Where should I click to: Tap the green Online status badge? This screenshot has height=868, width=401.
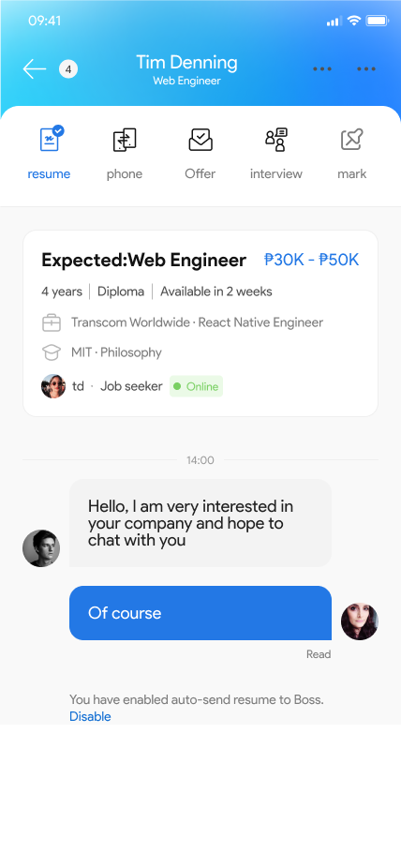(196, 386)
